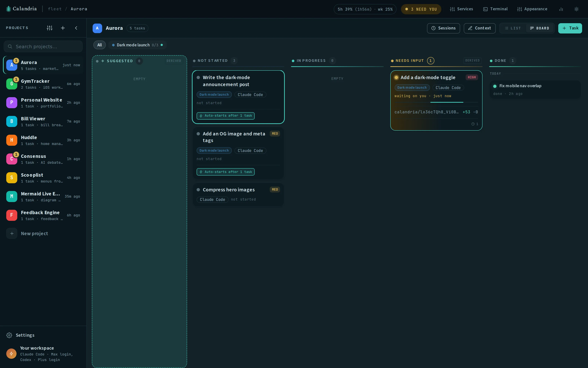This screenshot has height=368, width=588.
Task: Filter by Dark mode launch chip
Action: point(137,45)
